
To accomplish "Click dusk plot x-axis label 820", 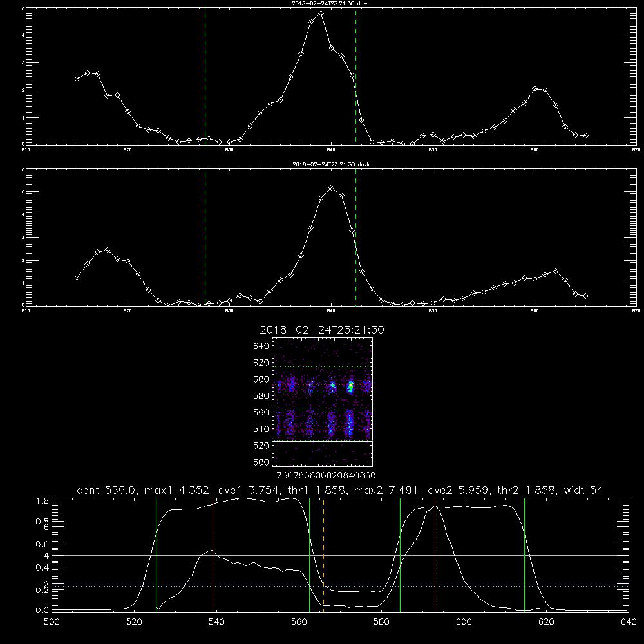I will (x=128, y=311).
